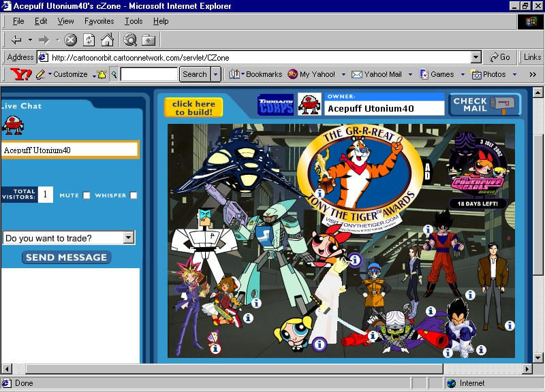
Task: Reload the page with the Refresh icon
Action: coord(89,40)
